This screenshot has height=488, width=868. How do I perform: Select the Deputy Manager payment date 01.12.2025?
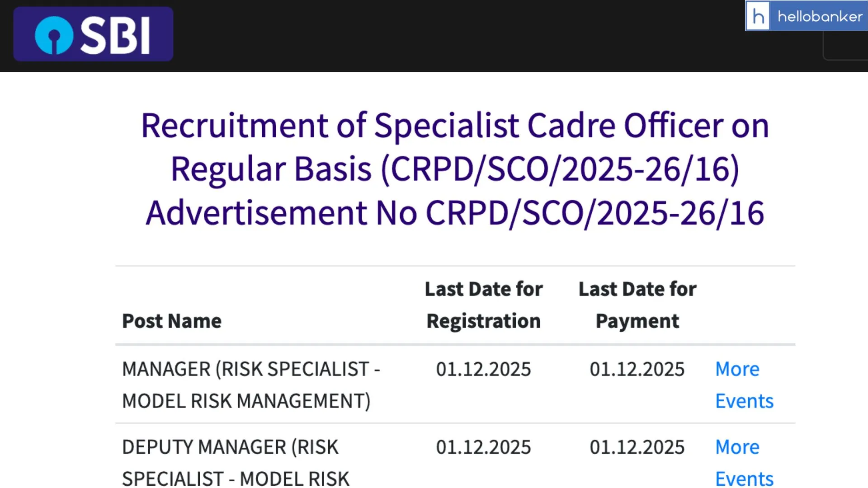pyautogui.click(x=637, y=447)
